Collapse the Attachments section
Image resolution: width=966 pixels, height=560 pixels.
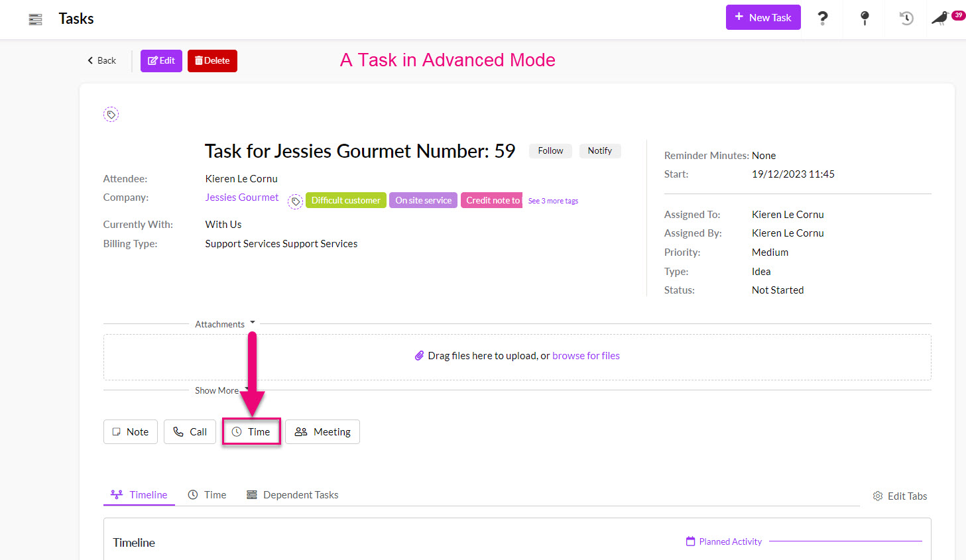224,324
